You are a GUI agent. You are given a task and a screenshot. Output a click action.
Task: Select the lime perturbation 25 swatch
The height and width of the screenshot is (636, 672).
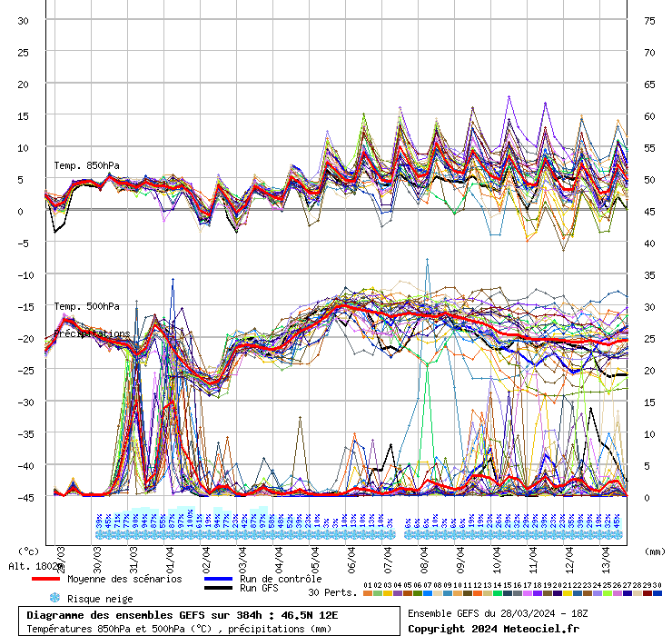point(608,593)
